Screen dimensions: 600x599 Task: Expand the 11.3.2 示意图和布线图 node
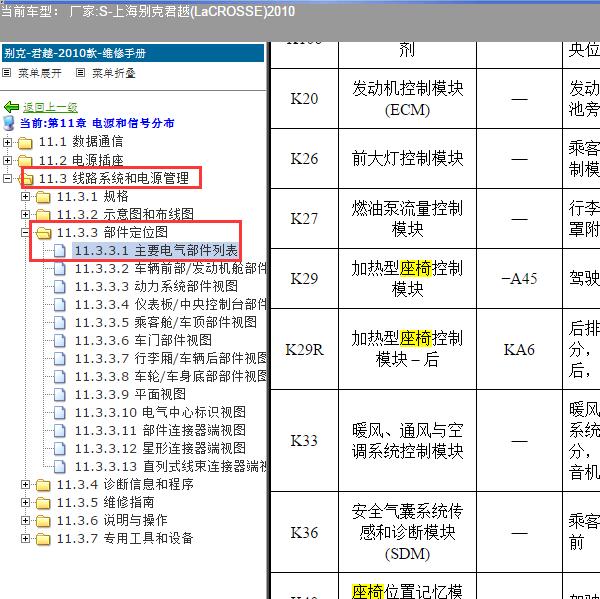point(25,214)
